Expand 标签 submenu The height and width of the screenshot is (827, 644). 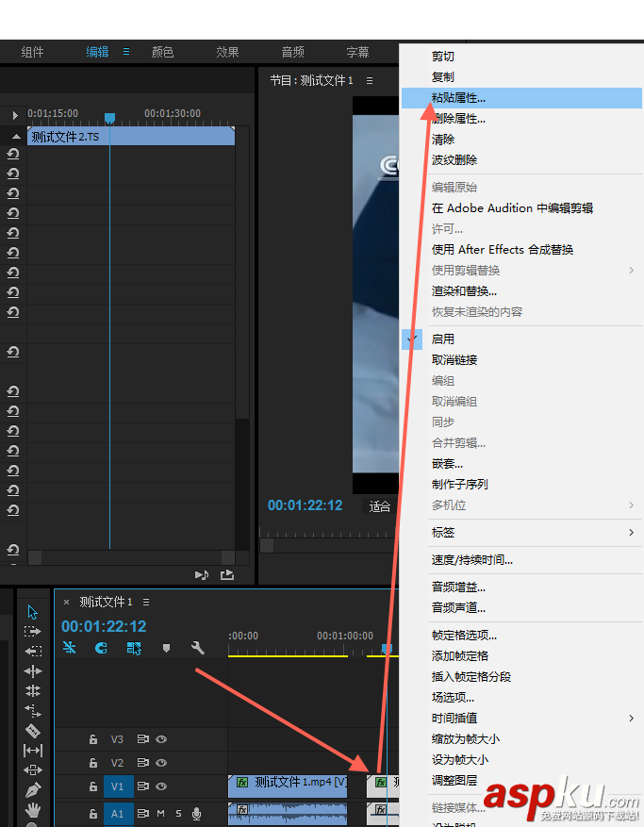[x=521, y=533]
